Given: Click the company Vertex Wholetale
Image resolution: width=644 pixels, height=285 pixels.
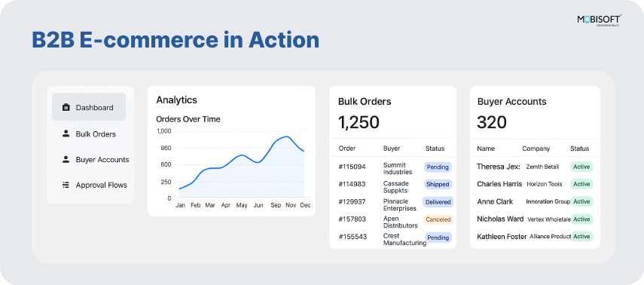Looking at the screenshot, I should (549, 219).
